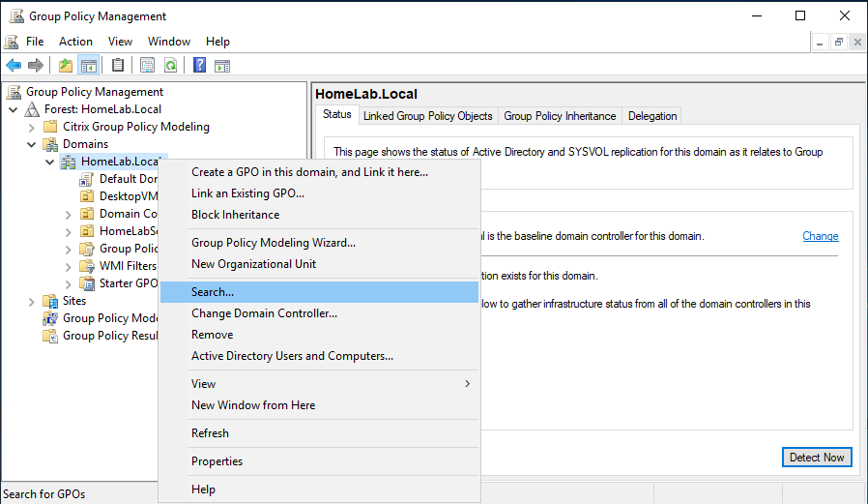Click the Forward arrow toolbar icon
The height and width of the screenshot is (504, 868).
(36, 66)
